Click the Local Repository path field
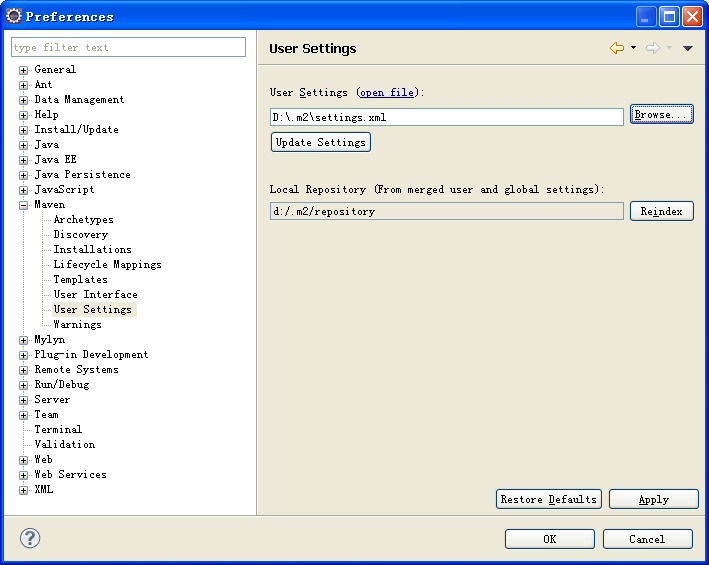Viewport: 709px width, 565px height. point(447,211)
